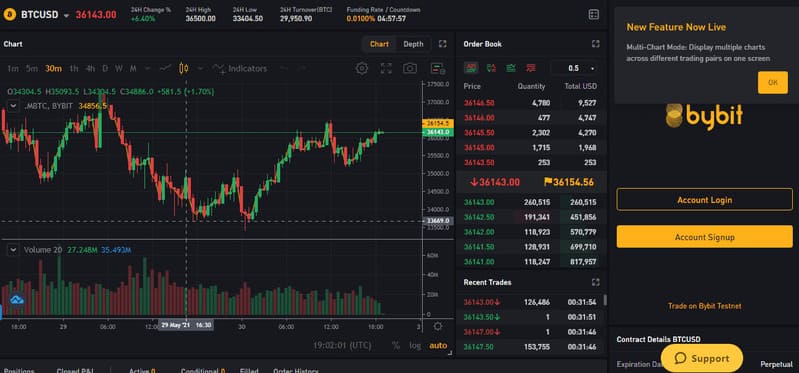This screenshot has height=373, width=799.
Task: Toggle the log scale option
Action: (415, 345)
